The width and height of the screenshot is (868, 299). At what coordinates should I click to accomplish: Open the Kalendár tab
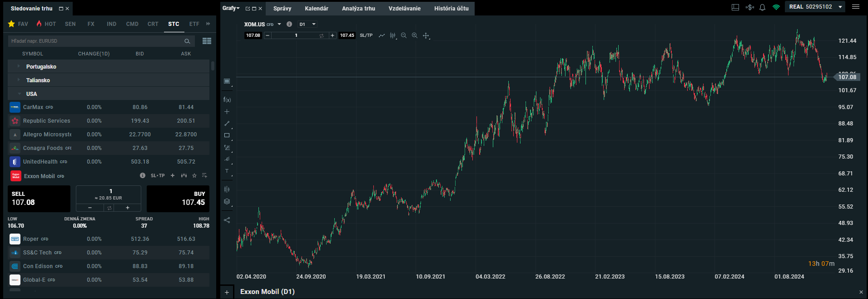coord(316,8)
